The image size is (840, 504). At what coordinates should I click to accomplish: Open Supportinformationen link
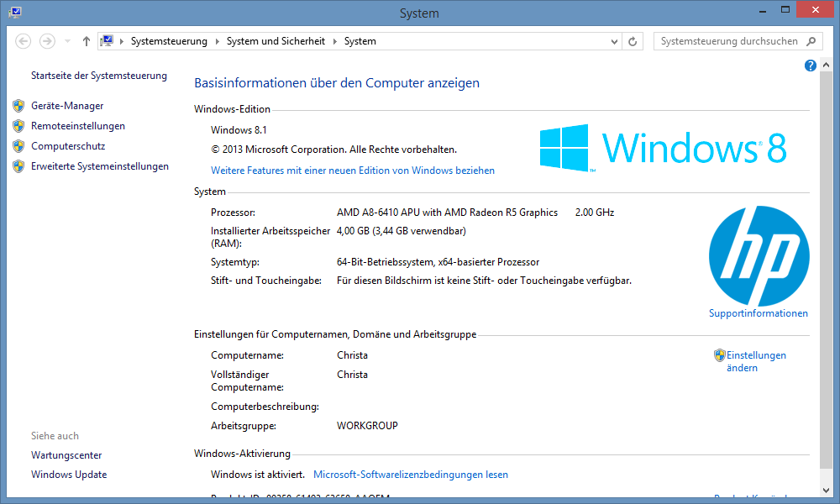[758, 313]
